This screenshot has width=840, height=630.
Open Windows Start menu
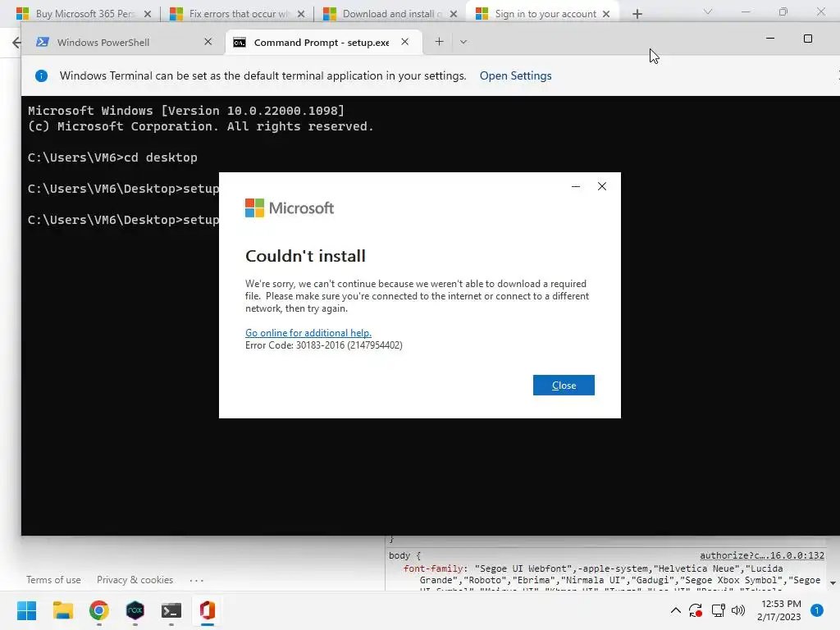26,610
